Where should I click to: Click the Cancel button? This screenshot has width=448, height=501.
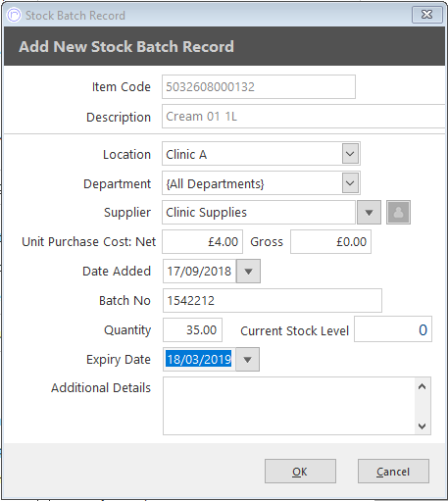click(x=393, y=471)
